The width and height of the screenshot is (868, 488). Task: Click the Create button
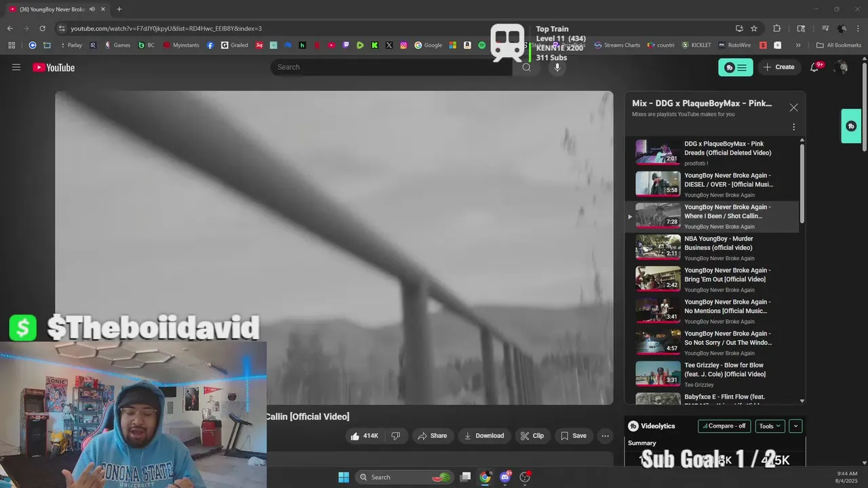pyautogui.click(x=778, y=67)
